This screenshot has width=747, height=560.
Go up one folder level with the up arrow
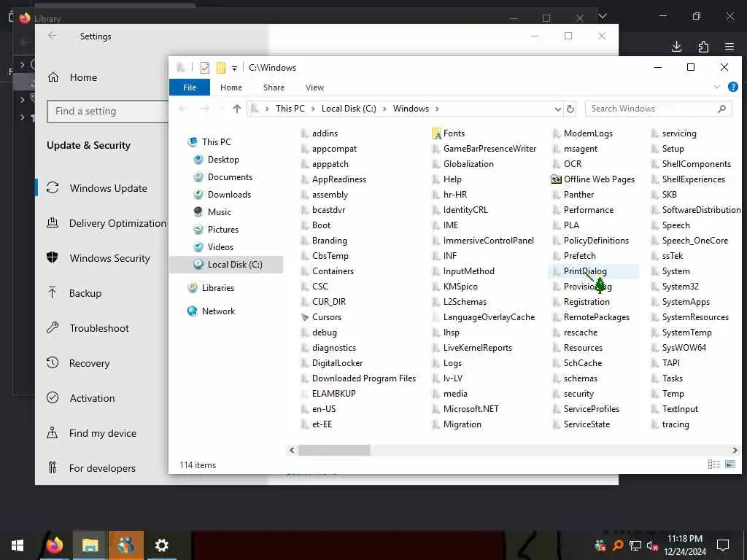237,109
